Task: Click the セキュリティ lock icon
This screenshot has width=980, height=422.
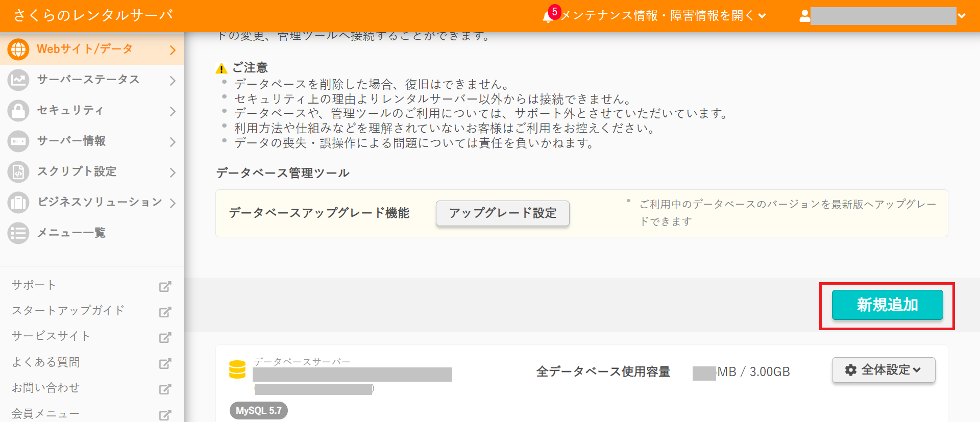Action: (x=18, y=111)
